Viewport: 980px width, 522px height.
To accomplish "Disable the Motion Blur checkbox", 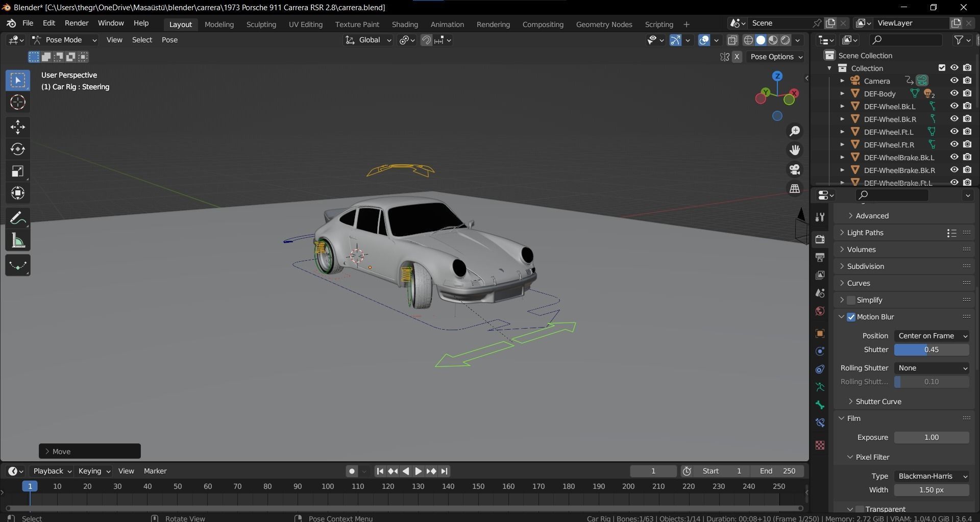I will click(x=851, y=317).
